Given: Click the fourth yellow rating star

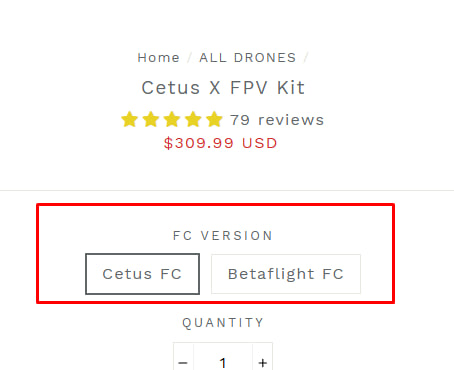Looking at the screenshot, I should pyautogui.click(x=193, y=119).
